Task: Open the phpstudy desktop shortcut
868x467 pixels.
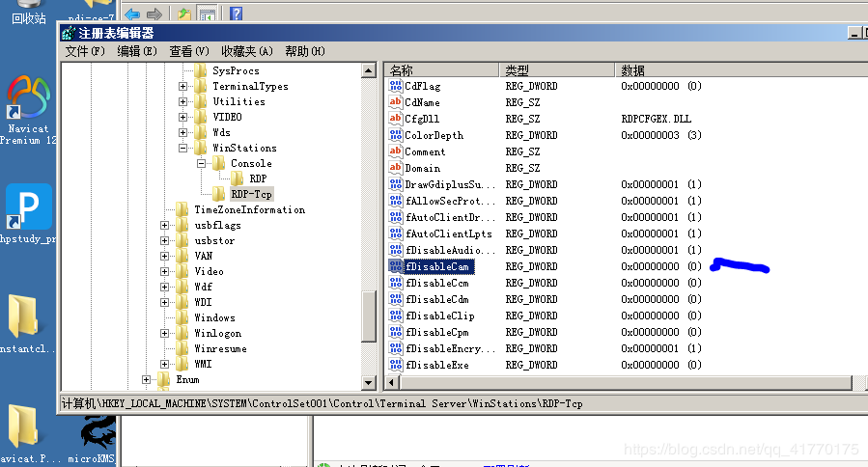Action: click(x=28, y=213)
